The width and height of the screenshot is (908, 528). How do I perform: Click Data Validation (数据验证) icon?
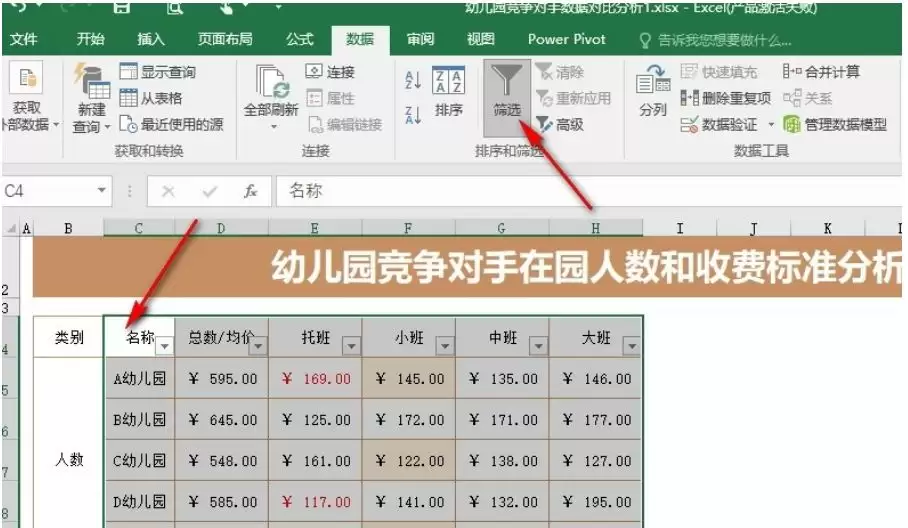pyautogui.click(x=689, y=124)
